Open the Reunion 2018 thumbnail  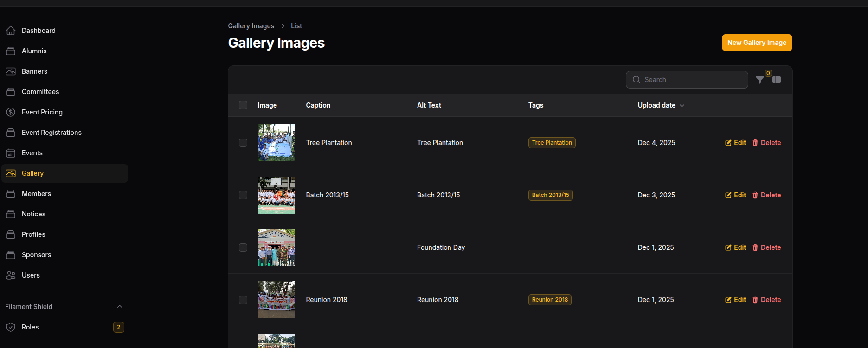276,300
